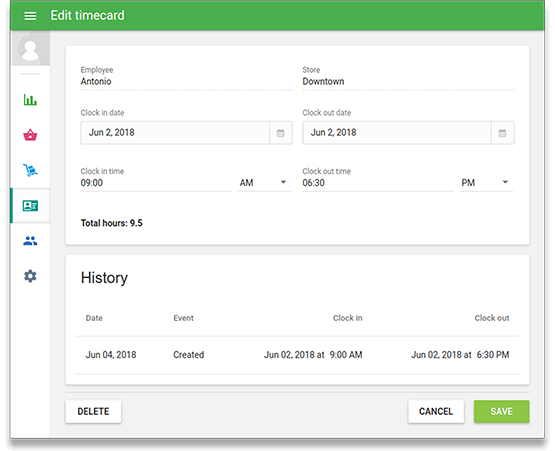Select the Created history row
Screen dimensions: 555x451
pos(297,355)
